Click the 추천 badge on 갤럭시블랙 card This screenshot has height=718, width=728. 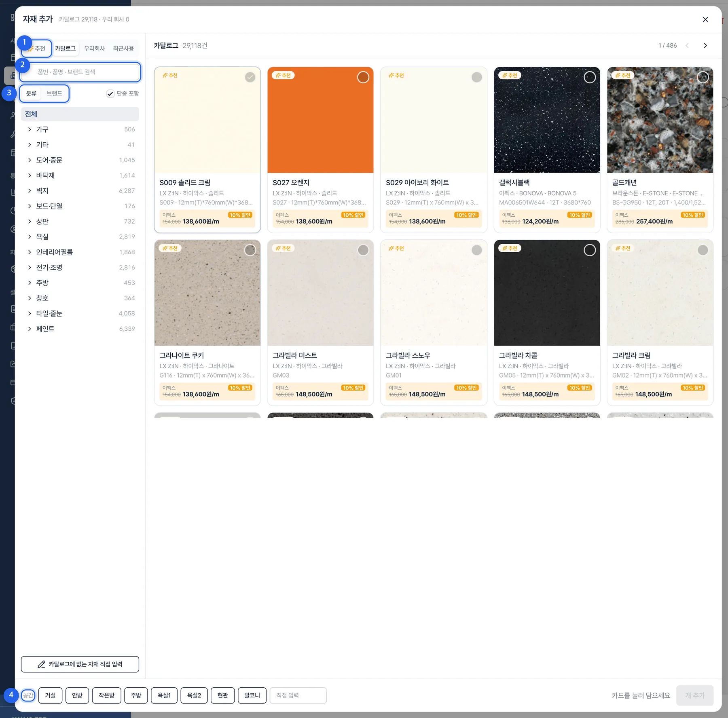pos(510,75)
